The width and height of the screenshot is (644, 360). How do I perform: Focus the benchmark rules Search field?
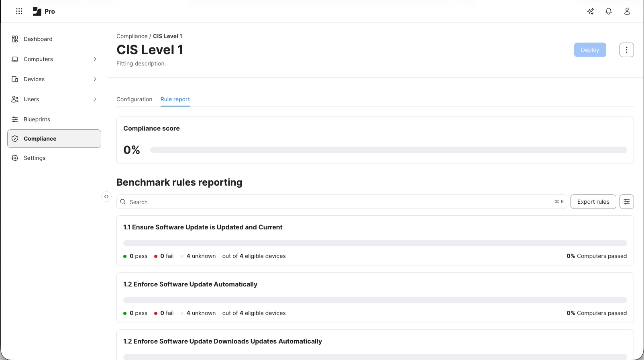click(x=342, y=202)
